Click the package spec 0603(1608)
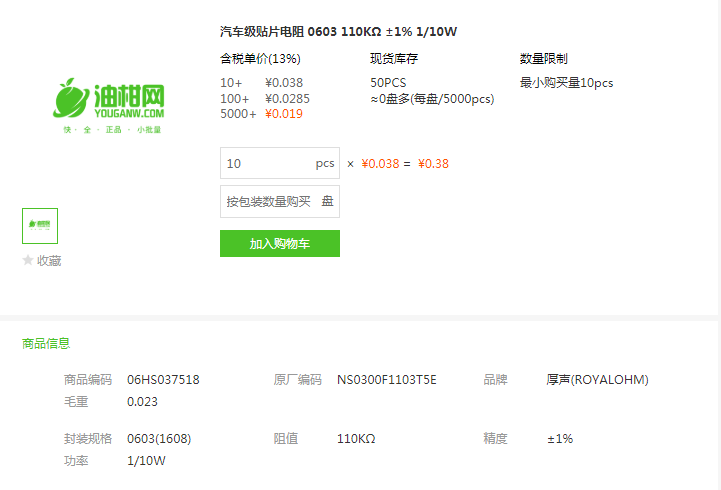Screen dimensions: 721x490 tap(159, 439)
